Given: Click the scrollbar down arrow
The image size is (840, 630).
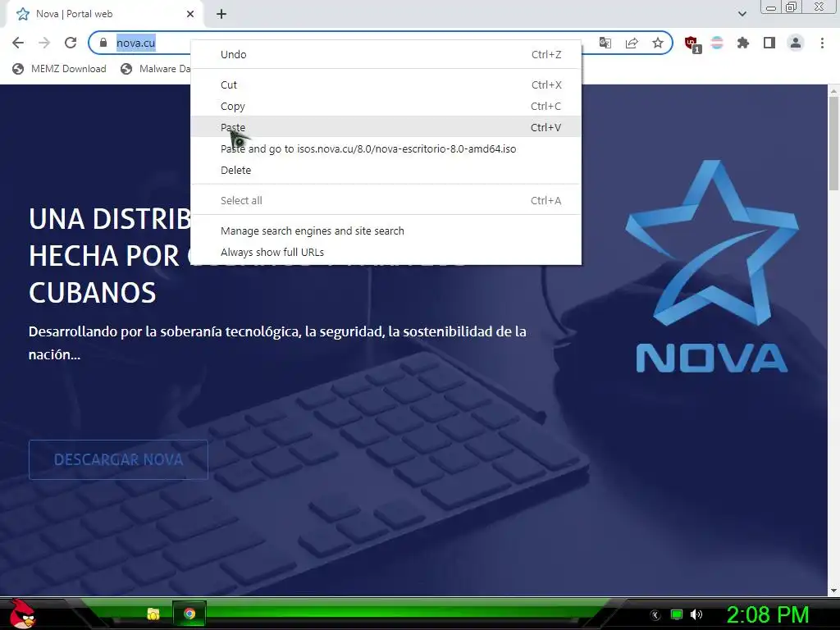Looking at the screenshot, I should [x=833, y=591].
